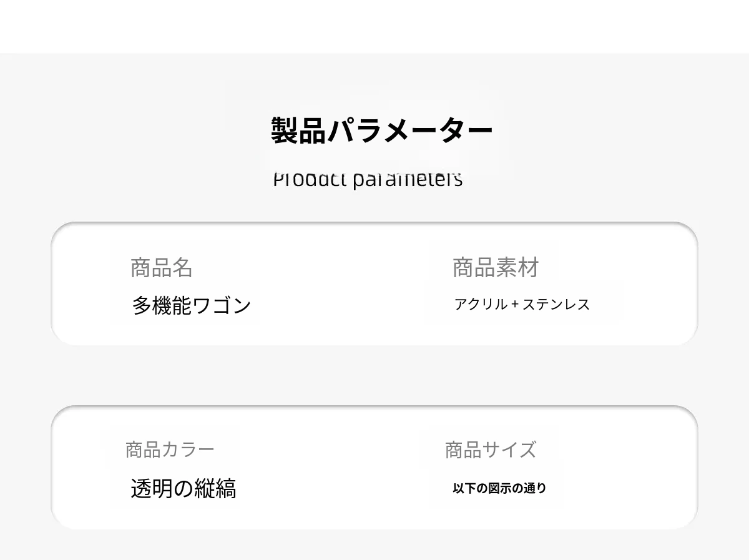Image resolution: width=749 pixels, height=560 pixels.
Task: Click the Product parameters subtitle text
Action: (368, 180)
